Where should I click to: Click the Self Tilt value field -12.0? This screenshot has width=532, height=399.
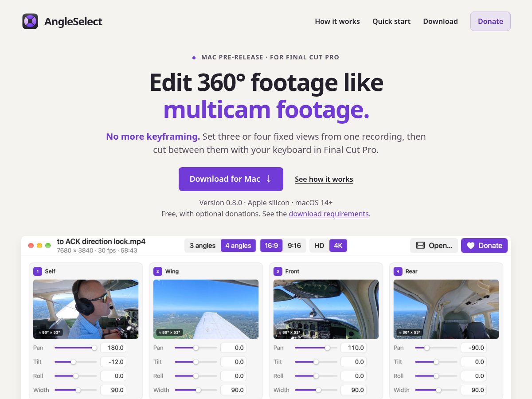(113, 362)
